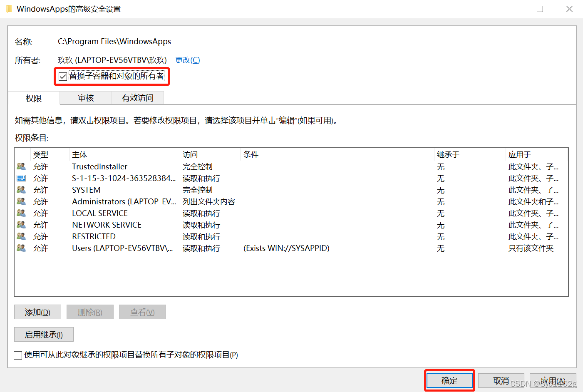Click 完全控制 in the SYSTEM row
This screenshot has width=583, height=392.
(198, 190)
